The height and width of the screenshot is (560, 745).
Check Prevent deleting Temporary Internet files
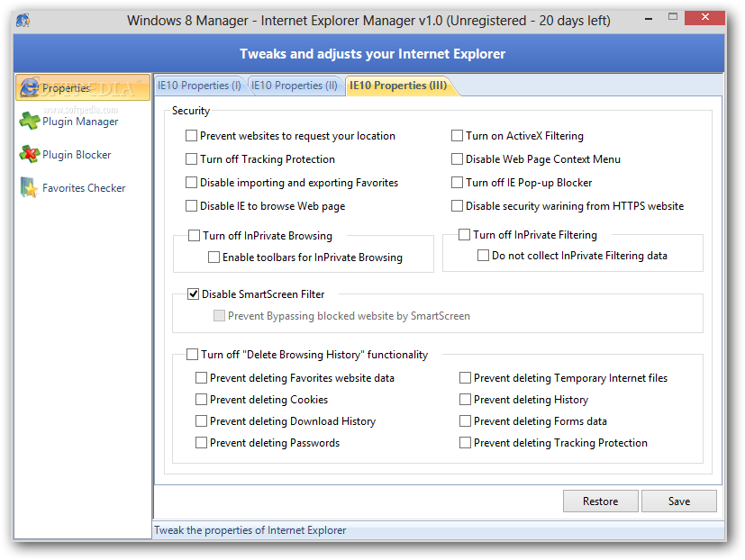click(x=465, y=378)
